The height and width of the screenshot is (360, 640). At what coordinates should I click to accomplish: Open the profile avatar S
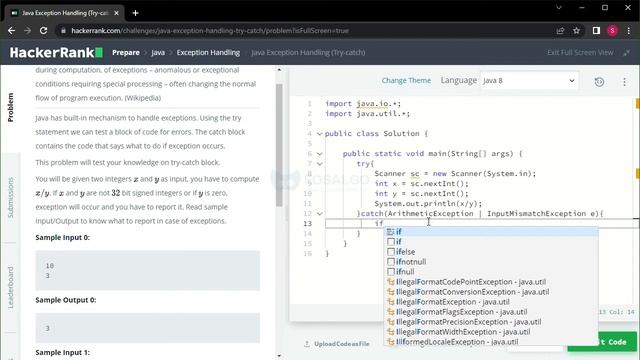click(612, 31)
